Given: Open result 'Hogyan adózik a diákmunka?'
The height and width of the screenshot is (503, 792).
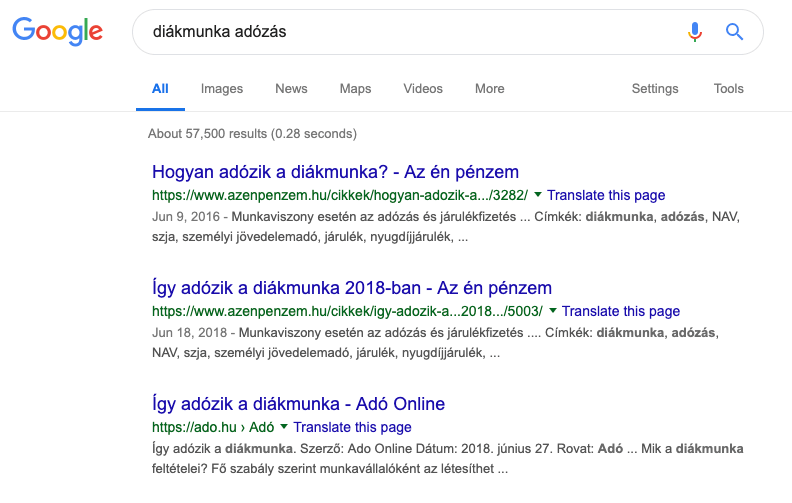Looking at the screenshot, I should point(335,172).
